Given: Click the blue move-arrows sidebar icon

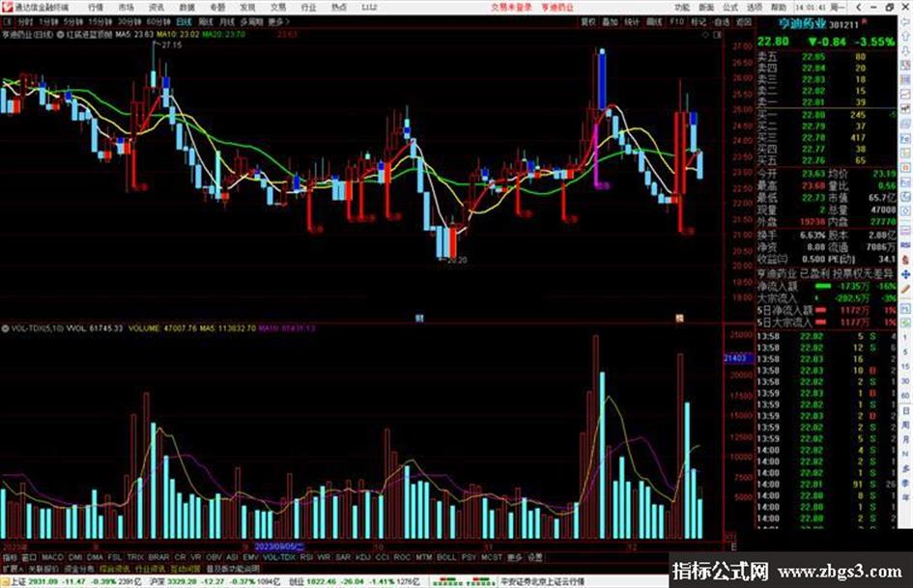Looking at the screenshot, I should [x=905, y=274].
